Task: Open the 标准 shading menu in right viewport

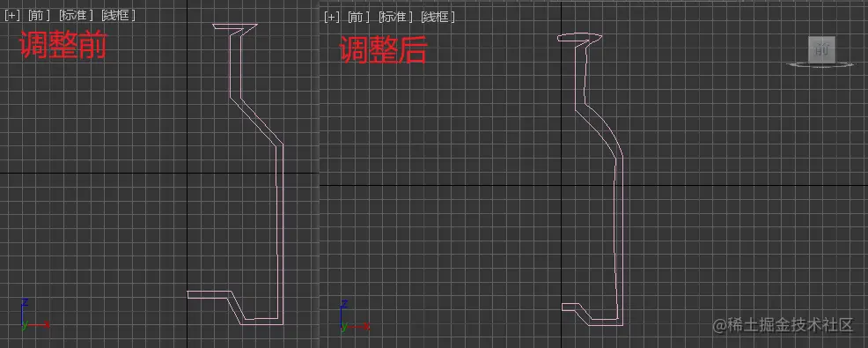Action: point(395,17)
